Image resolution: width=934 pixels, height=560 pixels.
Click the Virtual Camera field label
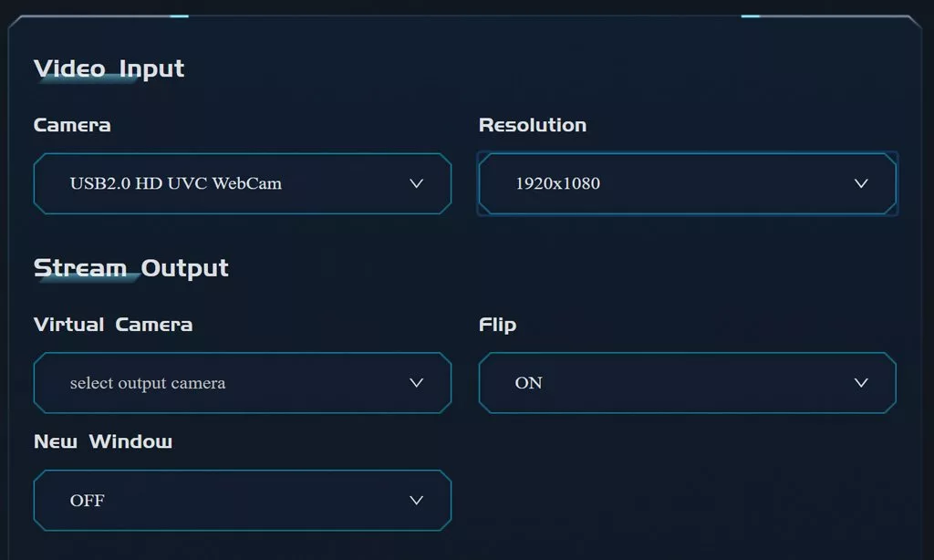tap(113, 325)
